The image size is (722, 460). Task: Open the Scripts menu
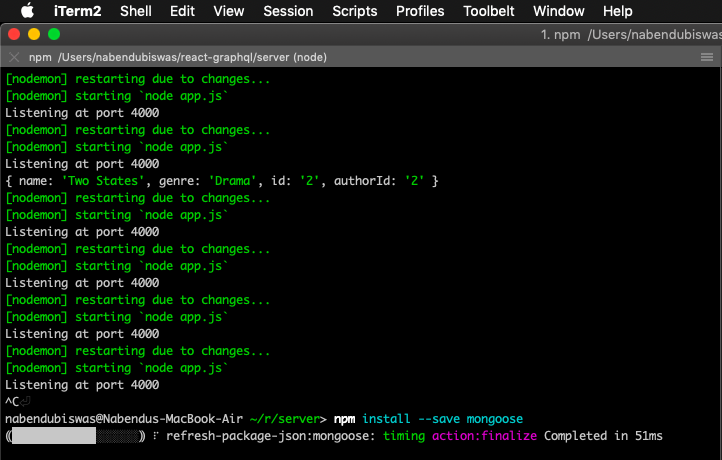tap(355, 11)
